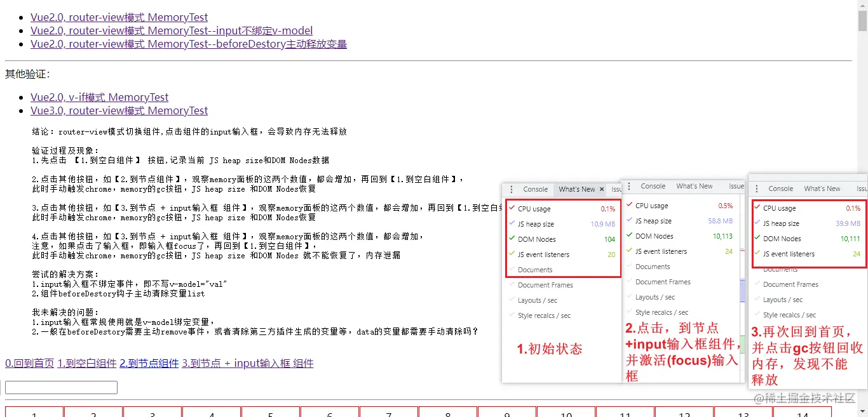Open Vue2.0 v-if模式 MemoryTest link
868x417 pixels.
coord(100,97)
